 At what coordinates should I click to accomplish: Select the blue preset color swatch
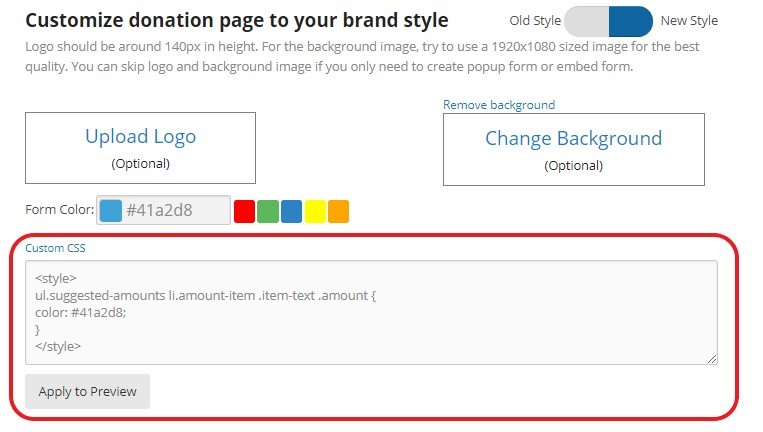(x=291, y=211)
